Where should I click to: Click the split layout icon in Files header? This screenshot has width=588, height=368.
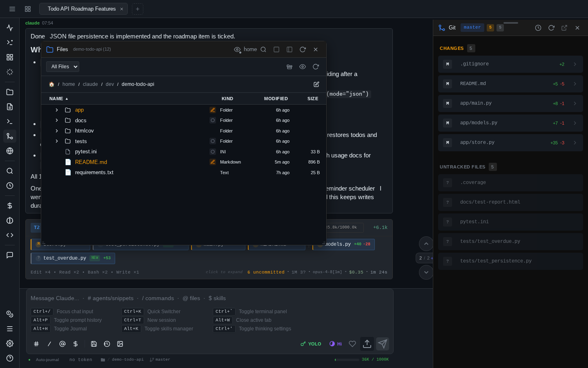[x=290, y=49]
